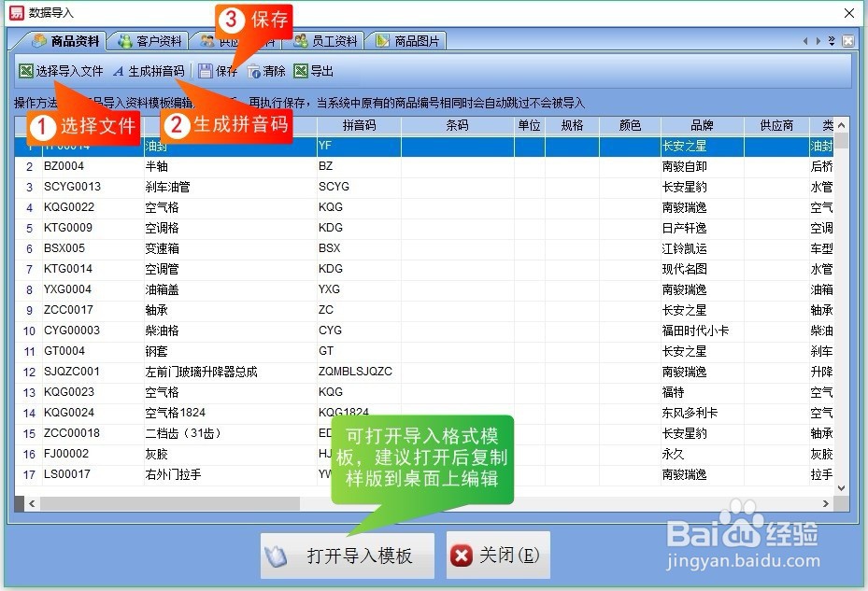Click the 清除 toolbar icon
Screen dimensions: 868x591
(253, 71)
